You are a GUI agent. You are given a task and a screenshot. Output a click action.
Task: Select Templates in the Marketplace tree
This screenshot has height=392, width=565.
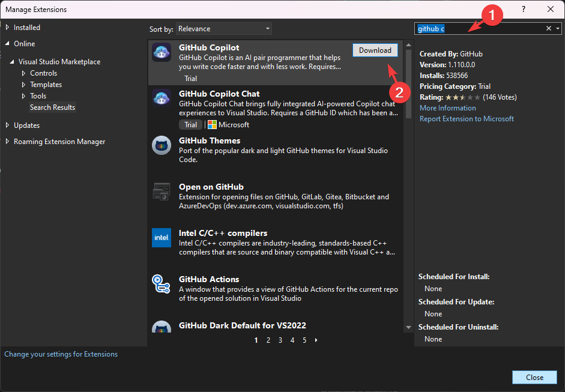click(x=46, y=85)
